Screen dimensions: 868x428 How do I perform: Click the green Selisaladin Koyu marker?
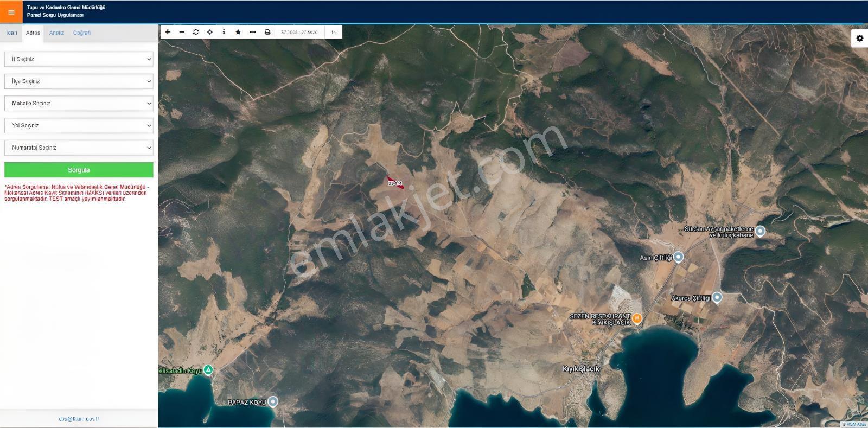click(208, 370)
